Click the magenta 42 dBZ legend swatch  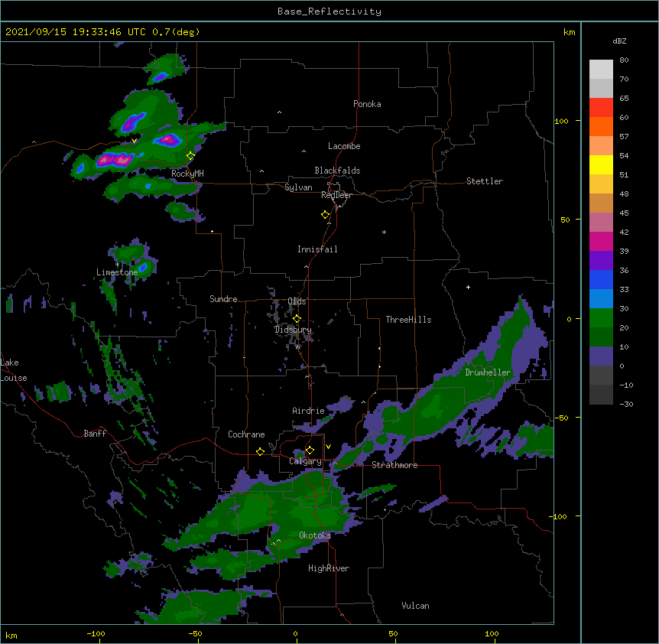[601, 241]
